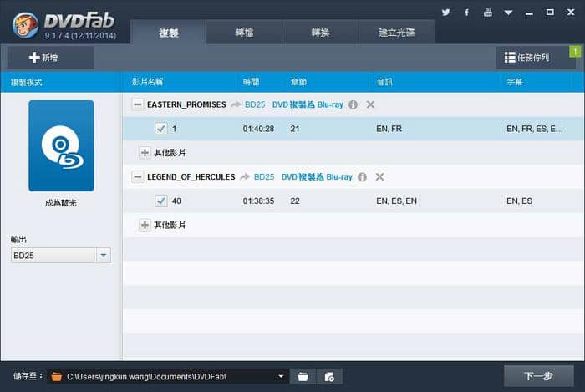Remove EASTERN_PROMISES with its X icon
The width and height of the screenshot is (585, 392).
coord(370,104)
